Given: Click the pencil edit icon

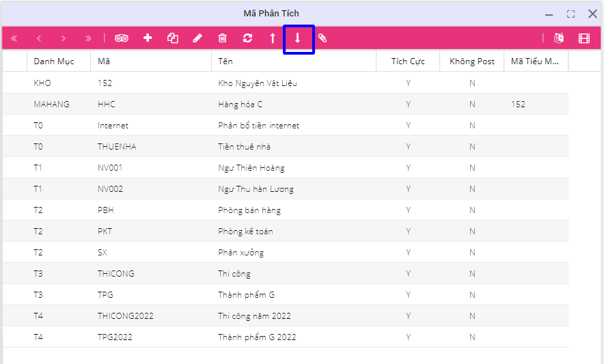Looking at the screenshot, I should (x=197, y=38).
